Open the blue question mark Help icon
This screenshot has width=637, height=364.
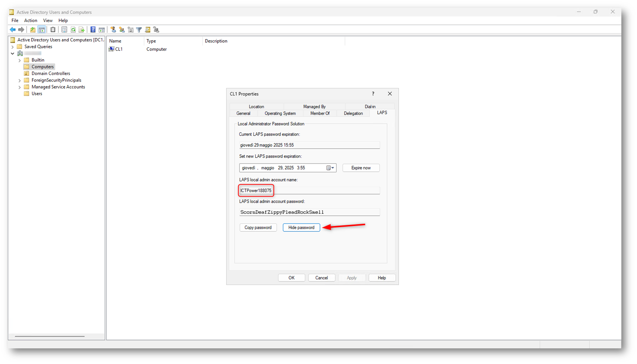tap(93, 30)
